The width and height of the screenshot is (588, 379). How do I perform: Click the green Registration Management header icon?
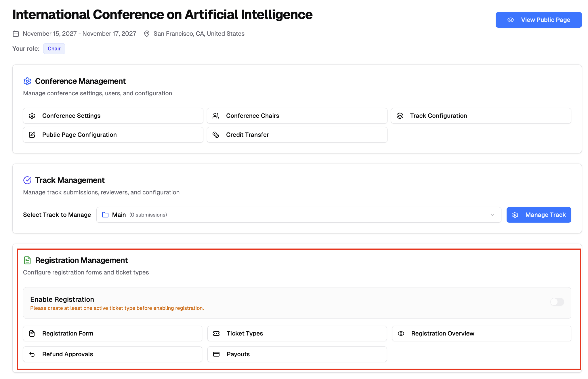click(x=27, y=260)
